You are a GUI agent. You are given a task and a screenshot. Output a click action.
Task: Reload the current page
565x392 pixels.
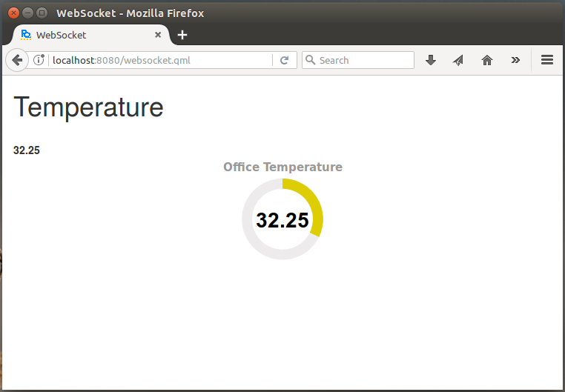[284, 60]
